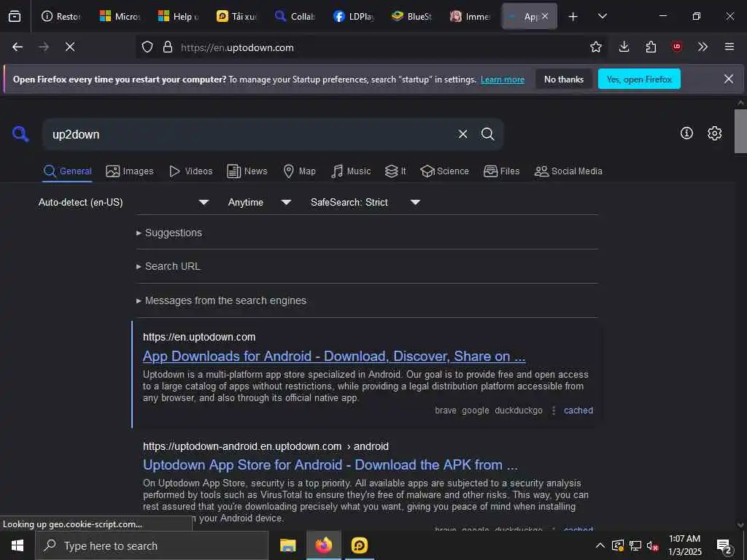Open Firefox application menu

tap(729, 47)
